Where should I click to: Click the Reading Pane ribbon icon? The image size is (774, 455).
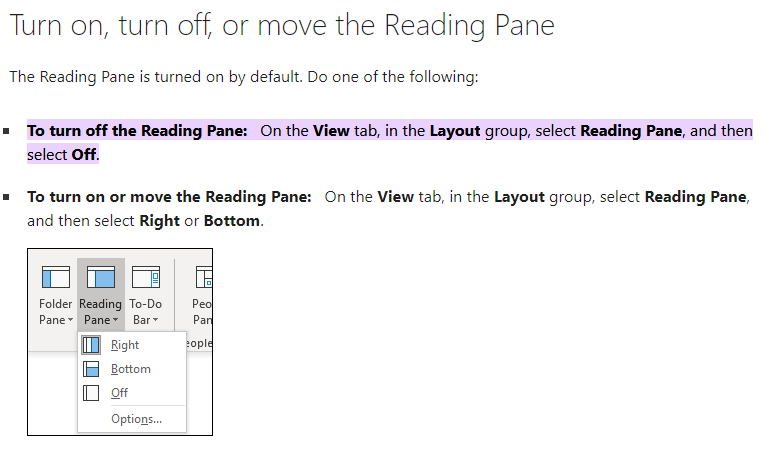click(101, 277)
